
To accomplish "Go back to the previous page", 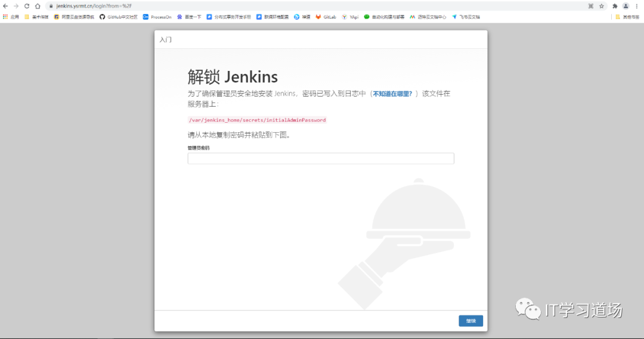I will (5, 6).
